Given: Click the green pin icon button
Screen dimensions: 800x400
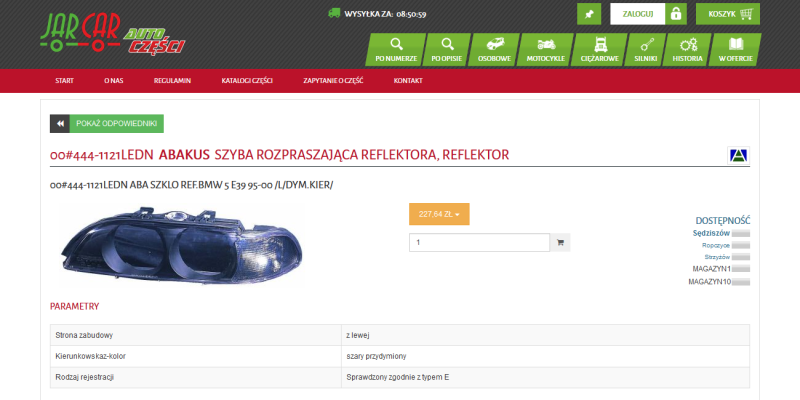Looking at the screenshot, I should [590, 14].
